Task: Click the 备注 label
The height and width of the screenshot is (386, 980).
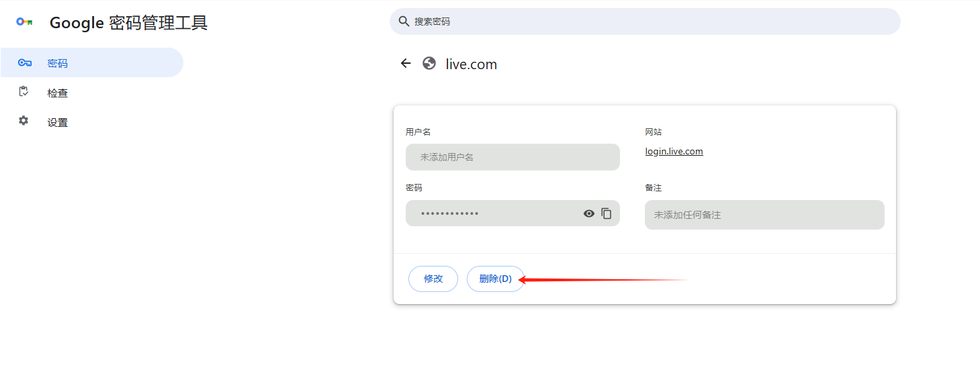Action: [653, 188]
